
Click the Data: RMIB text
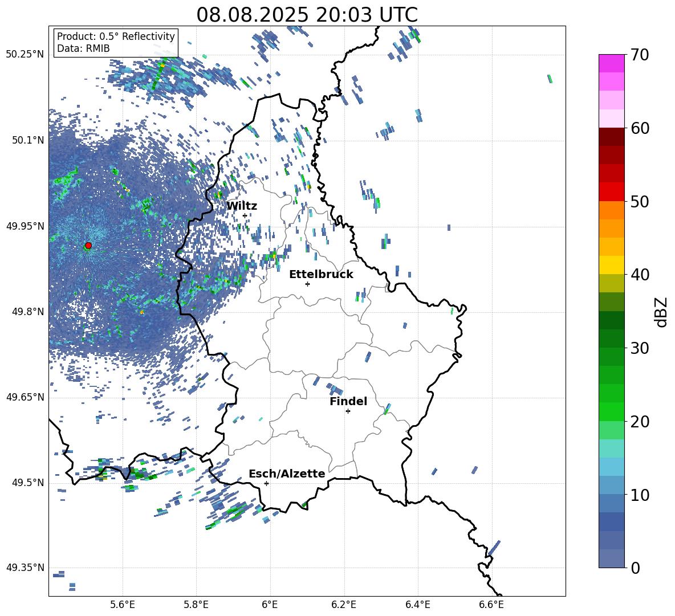pyautogui.click(x=83, y=48)
